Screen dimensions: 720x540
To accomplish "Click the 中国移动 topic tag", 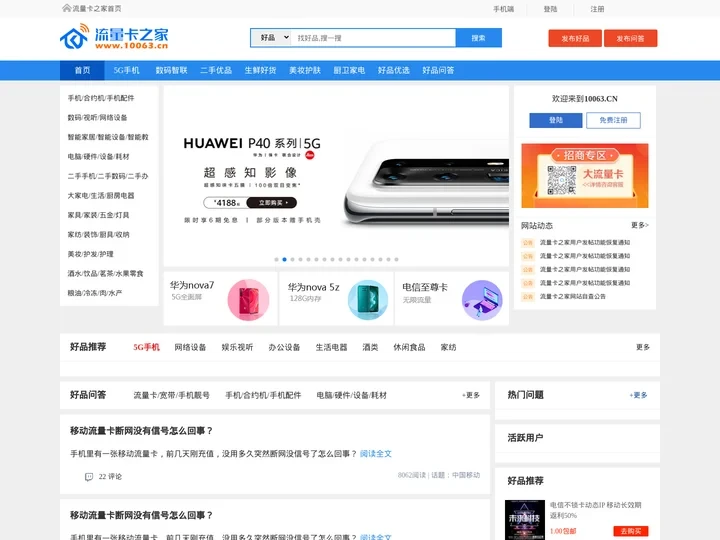I will pos(466,475).
